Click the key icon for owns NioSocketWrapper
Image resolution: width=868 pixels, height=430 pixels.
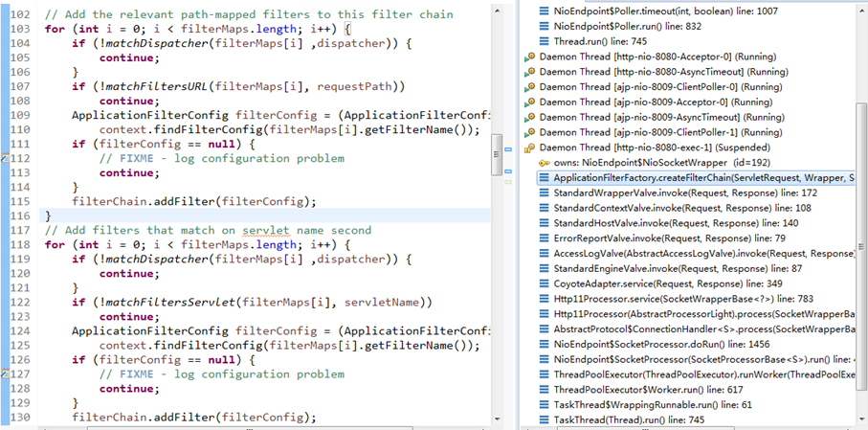pos(545,163)
